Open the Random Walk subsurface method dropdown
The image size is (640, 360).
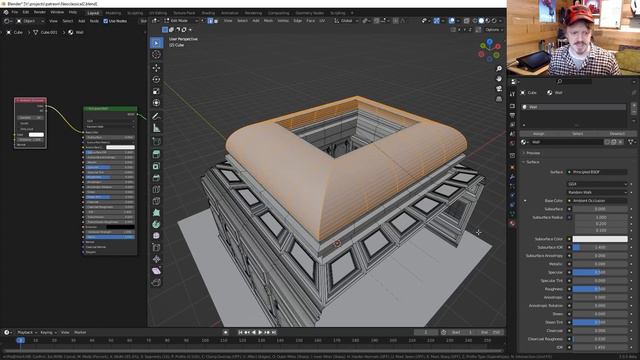598,192
